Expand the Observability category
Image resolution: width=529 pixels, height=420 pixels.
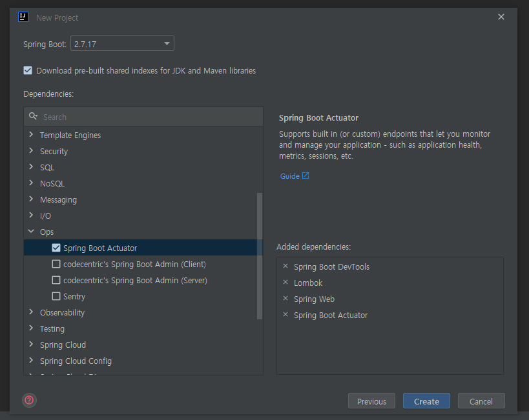(x=32, y=312)
